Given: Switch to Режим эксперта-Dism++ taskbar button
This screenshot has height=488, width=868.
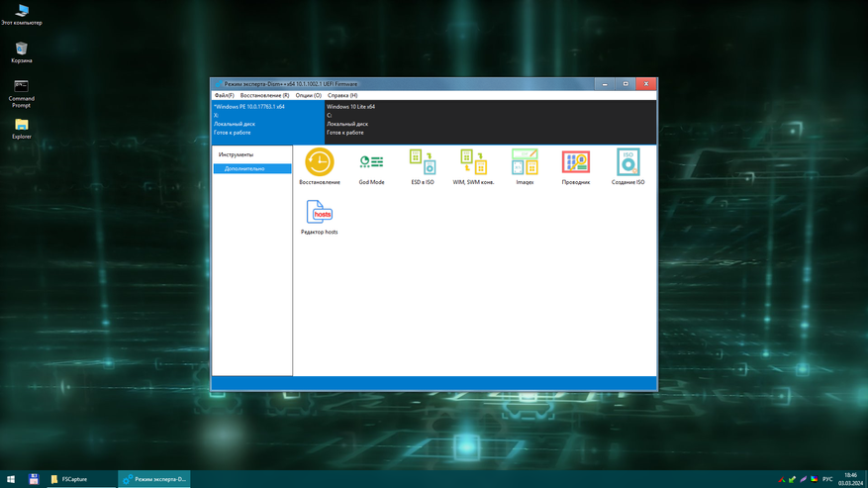Looking at the screenshot, I should pos(154,479).
